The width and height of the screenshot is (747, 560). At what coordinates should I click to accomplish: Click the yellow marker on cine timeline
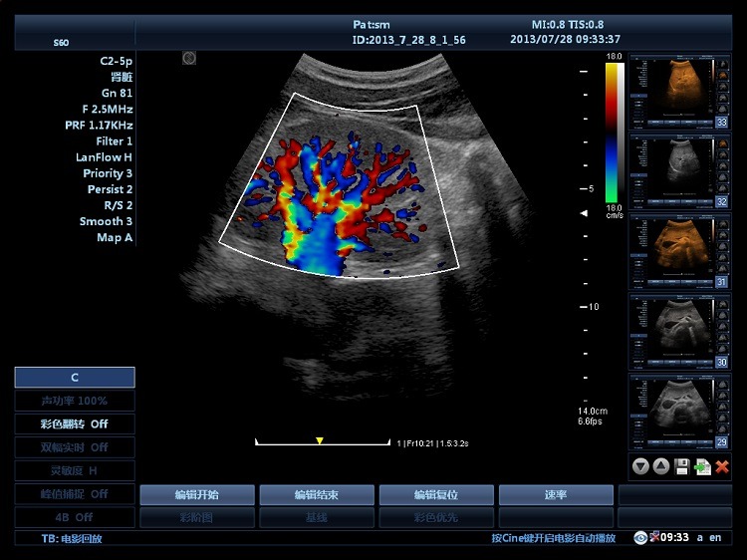tap(319, 440)
